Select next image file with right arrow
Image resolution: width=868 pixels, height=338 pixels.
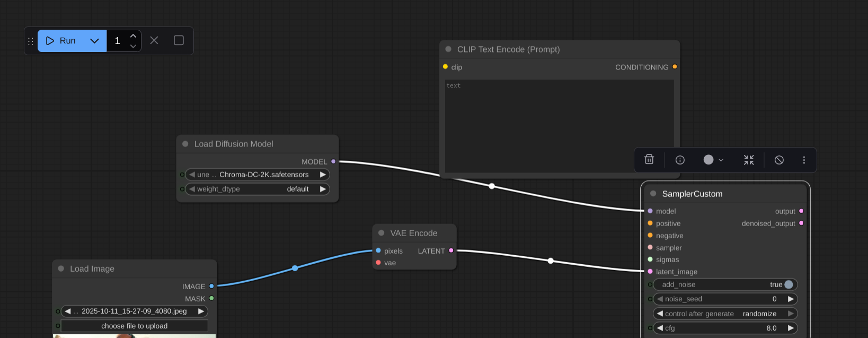pyautogui.click(x=201, y=311)
